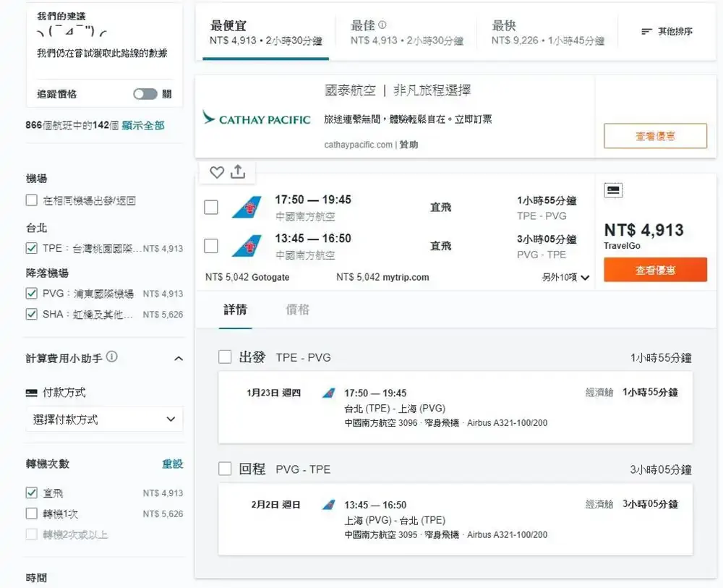The width and height of the screenshot is (723, 588).
Task: Click the payment card icon above NT$ 4,913
Action: (613, 190)
